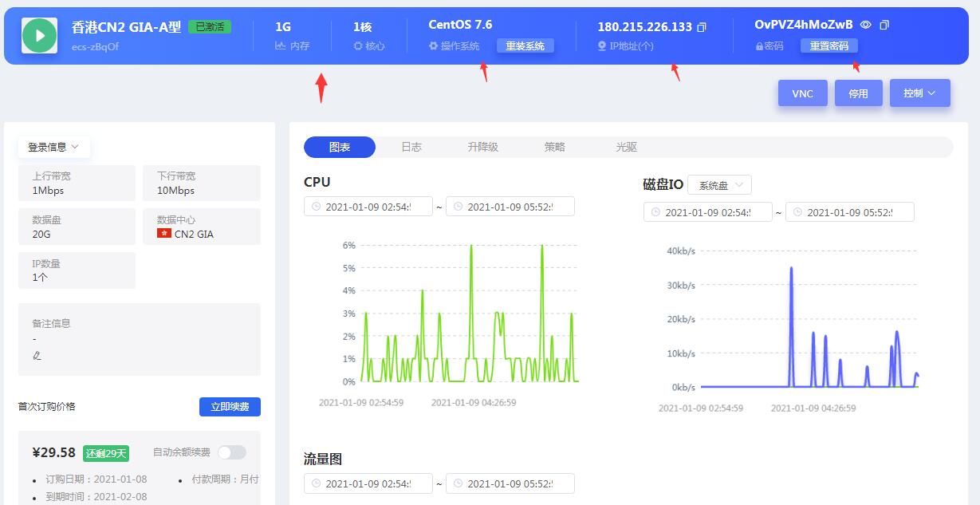Screen dimensions: 980x505
Task: Click the 重置密码 button
Action: click(829, 45)
